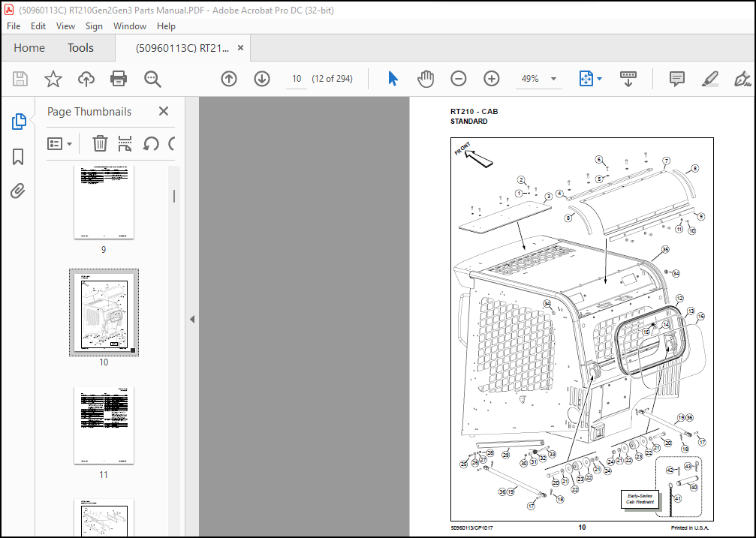Open fit page options dropdown arrow
756x538 pixels.
coord(599,79)
